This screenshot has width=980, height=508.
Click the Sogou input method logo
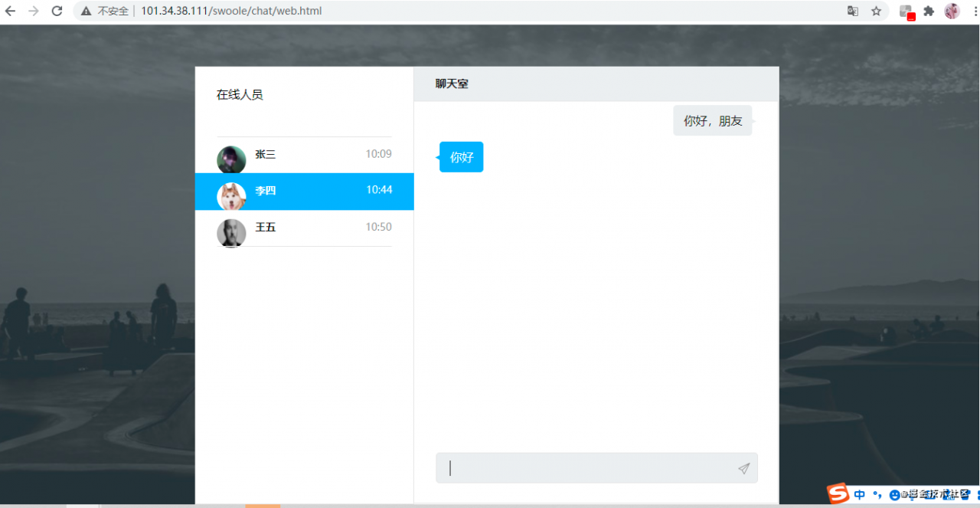click(838, 494)
